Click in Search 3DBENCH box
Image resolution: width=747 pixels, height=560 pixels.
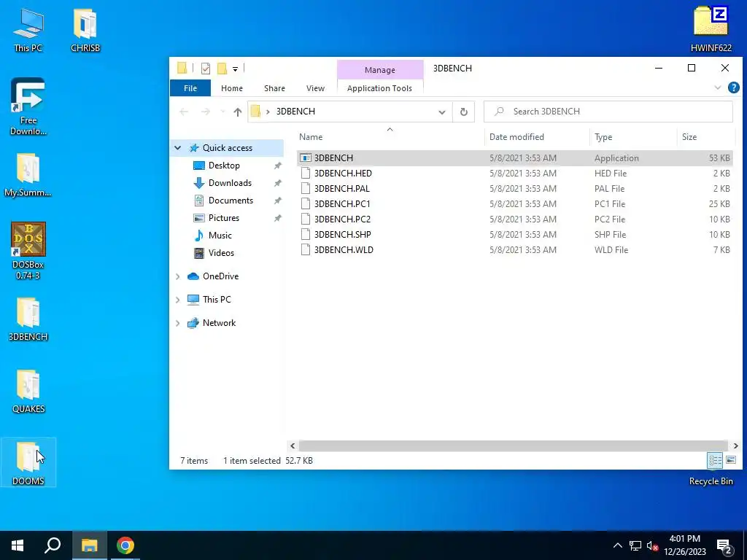tap(608, 112)
